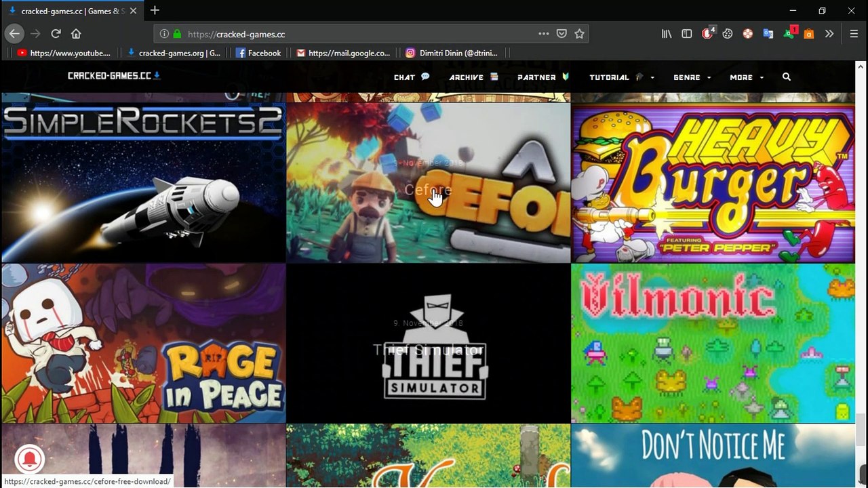Expand the Genre dropdown menu

point(692,77)
